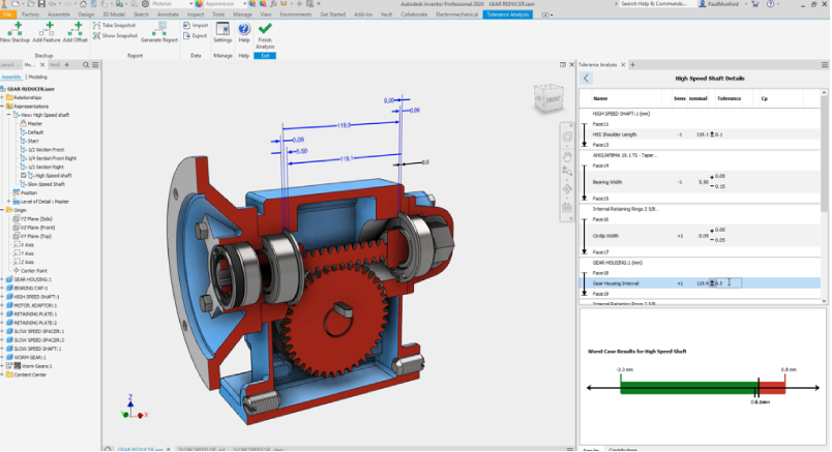Image resolution: width=832 pixels, height=452 pixels.
Task: Select Center Point under Origin
Action: click(x=33, y=271)
